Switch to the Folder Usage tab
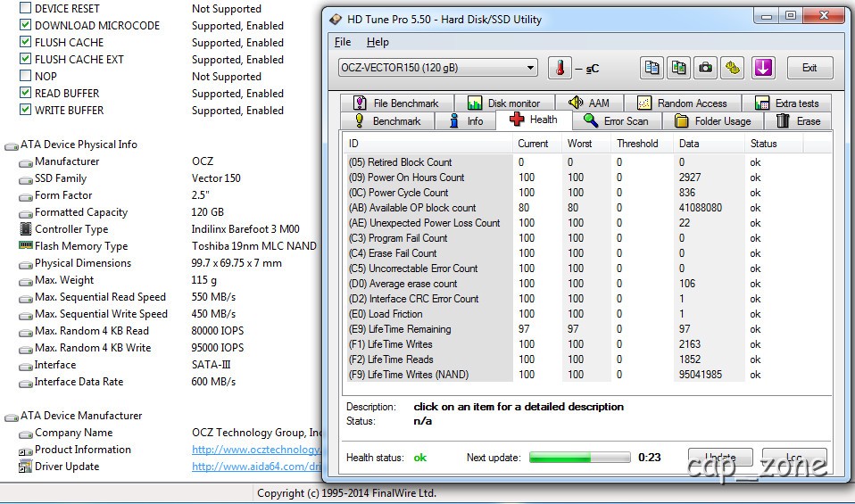855x504 pixels. [713, 121]
